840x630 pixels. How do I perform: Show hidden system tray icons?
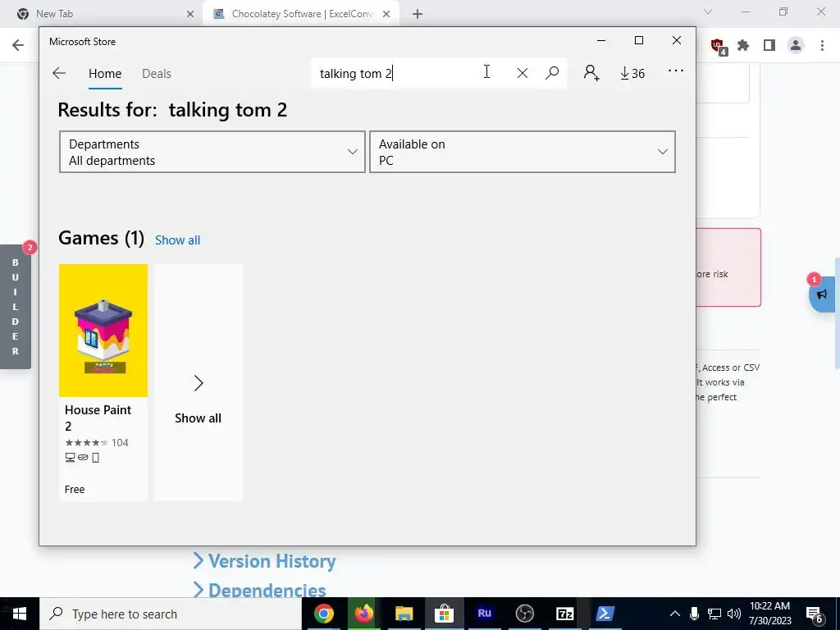[x=675, y=614]
